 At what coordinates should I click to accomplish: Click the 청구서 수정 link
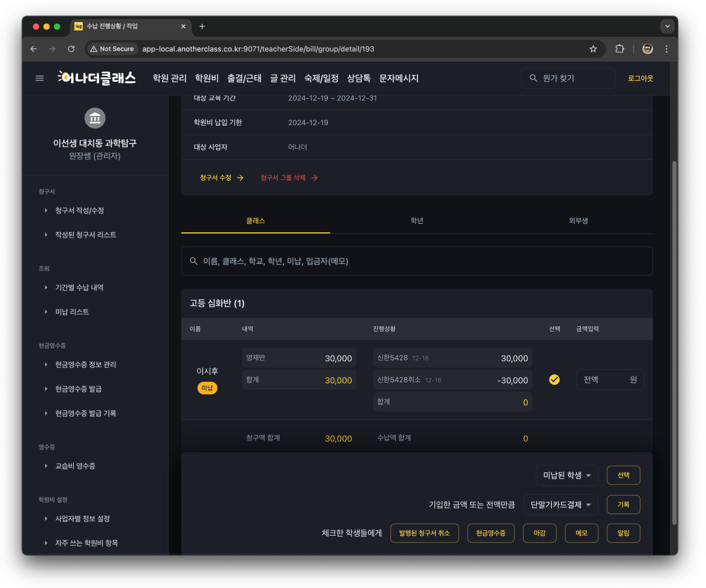221,178
